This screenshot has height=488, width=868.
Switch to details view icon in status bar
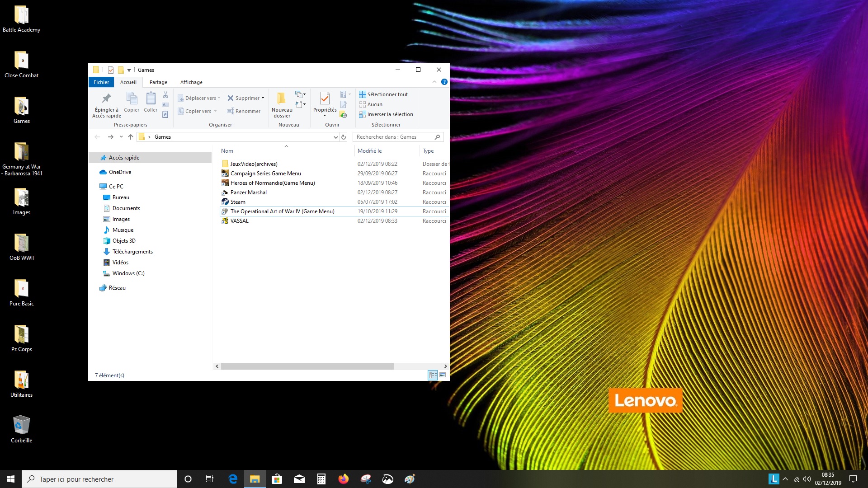click(433, 375)
